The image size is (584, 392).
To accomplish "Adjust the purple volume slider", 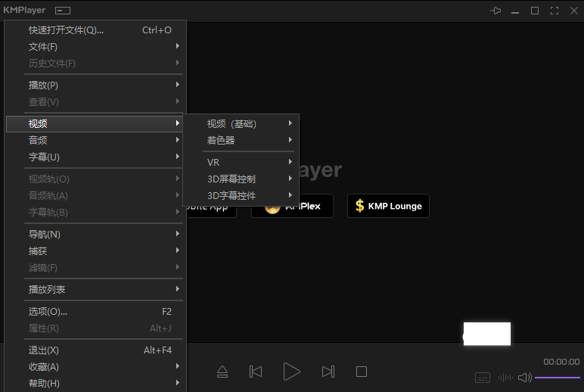I will [x=558, y=378].
